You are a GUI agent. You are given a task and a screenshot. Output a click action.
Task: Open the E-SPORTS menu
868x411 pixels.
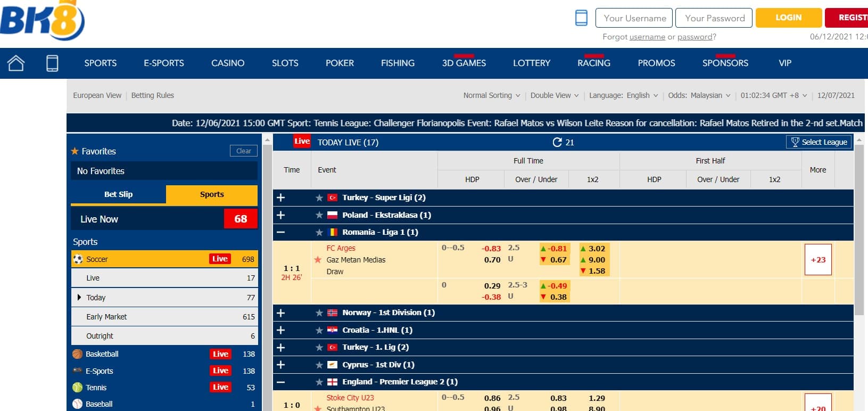(164, 63)
